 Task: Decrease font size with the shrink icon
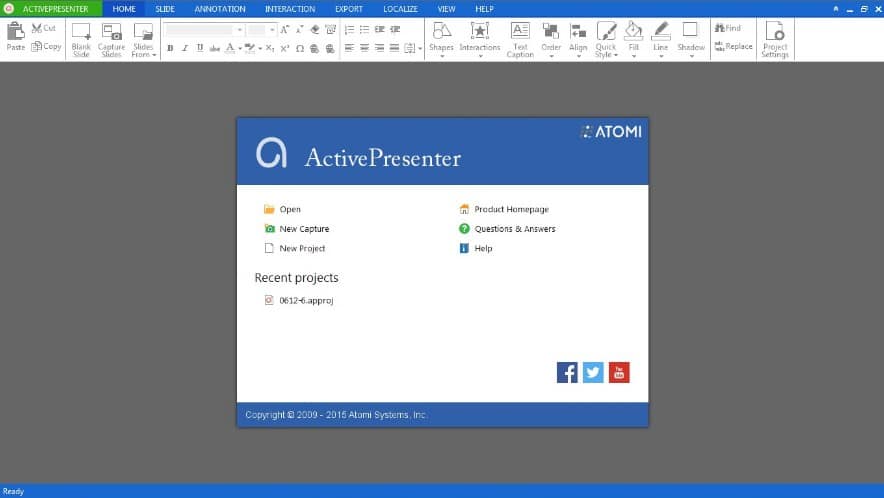299,29
